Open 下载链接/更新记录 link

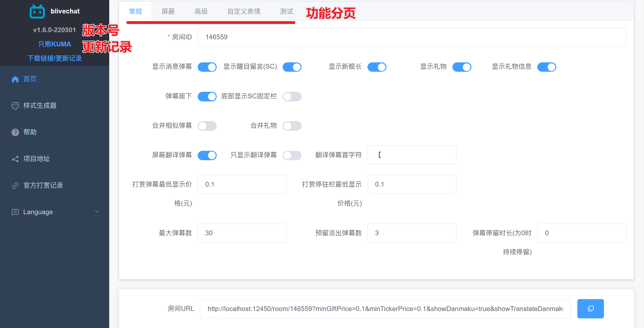pos(54,58)
